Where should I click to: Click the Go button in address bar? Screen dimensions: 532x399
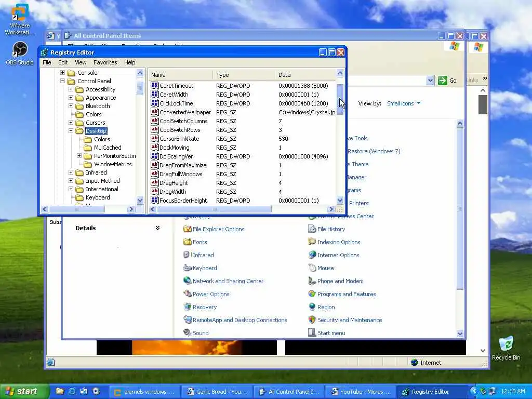click(447, 81)
